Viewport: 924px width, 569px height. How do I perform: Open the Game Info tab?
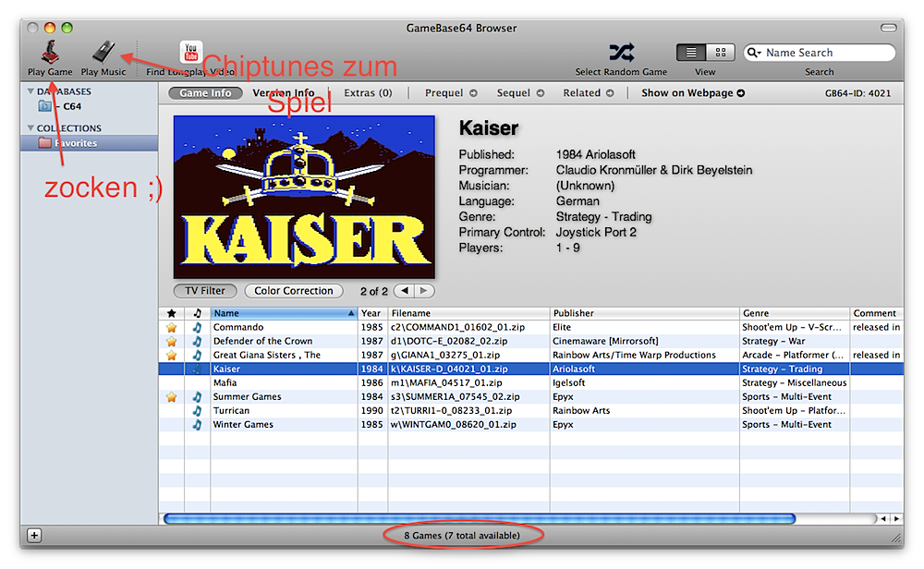point(205,93)
